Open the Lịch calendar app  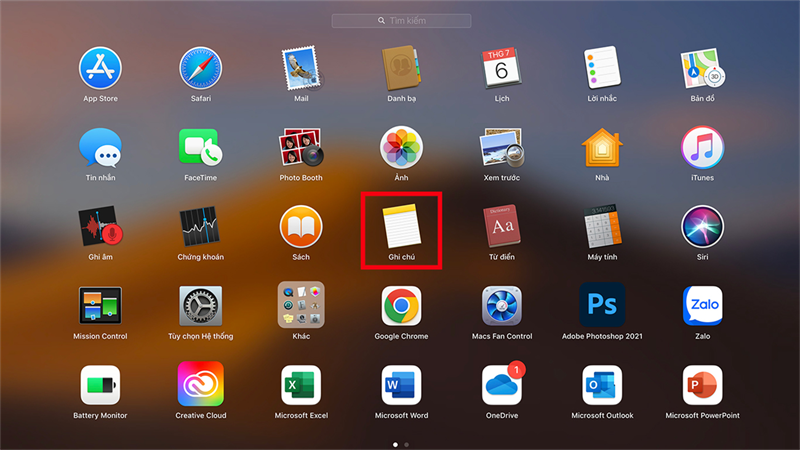[502, 68]
